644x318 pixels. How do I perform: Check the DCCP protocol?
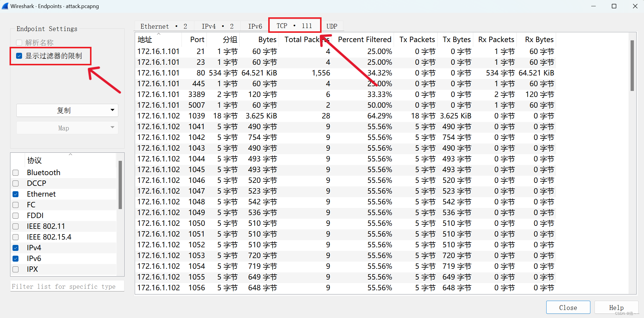coord(15,183)
